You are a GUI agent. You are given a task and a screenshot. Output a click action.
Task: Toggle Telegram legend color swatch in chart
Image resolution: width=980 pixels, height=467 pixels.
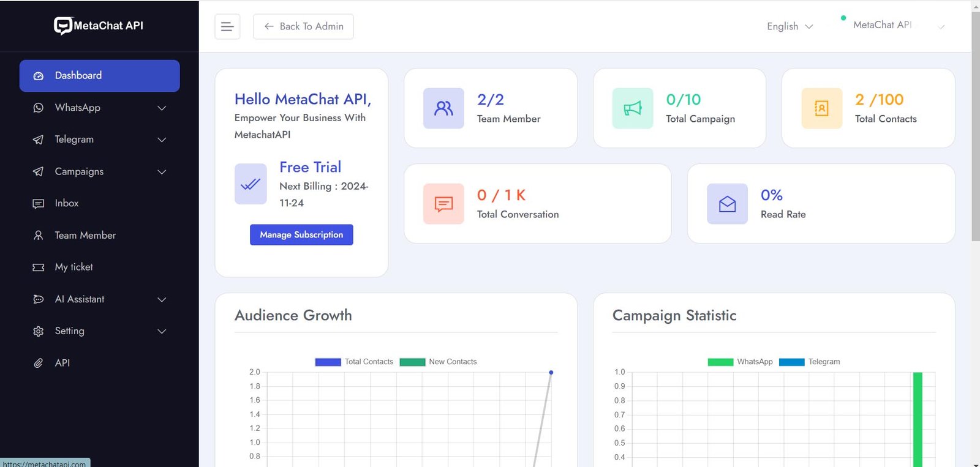(791, 362)
